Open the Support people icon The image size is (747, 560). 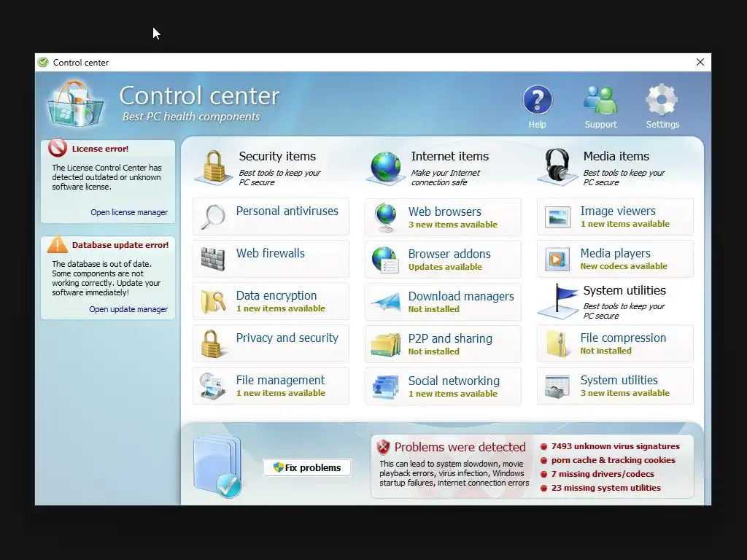tap(600, 99)
